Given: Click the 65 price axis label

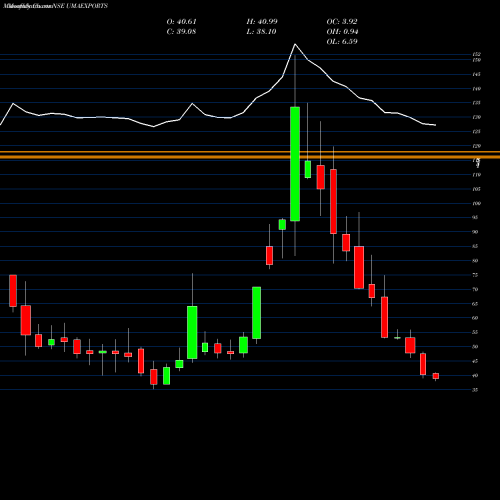Looking at the screenshot, I should point(475,304).
